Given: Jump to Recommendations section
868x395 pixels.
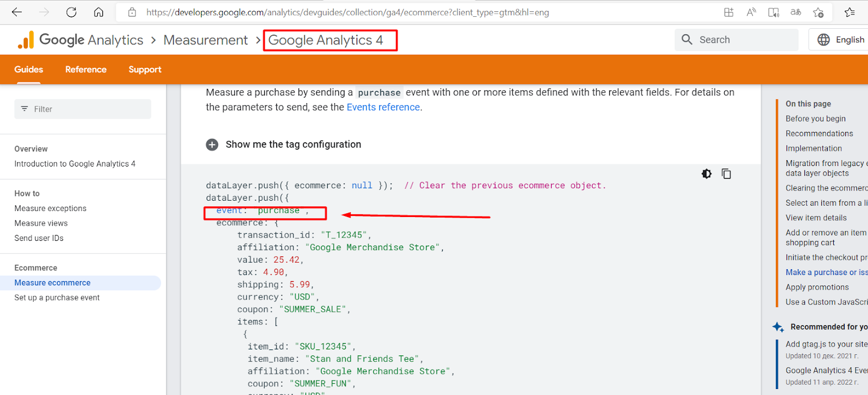Looking at the screenshot, I should pyautogui.click(x=819, y=133).
